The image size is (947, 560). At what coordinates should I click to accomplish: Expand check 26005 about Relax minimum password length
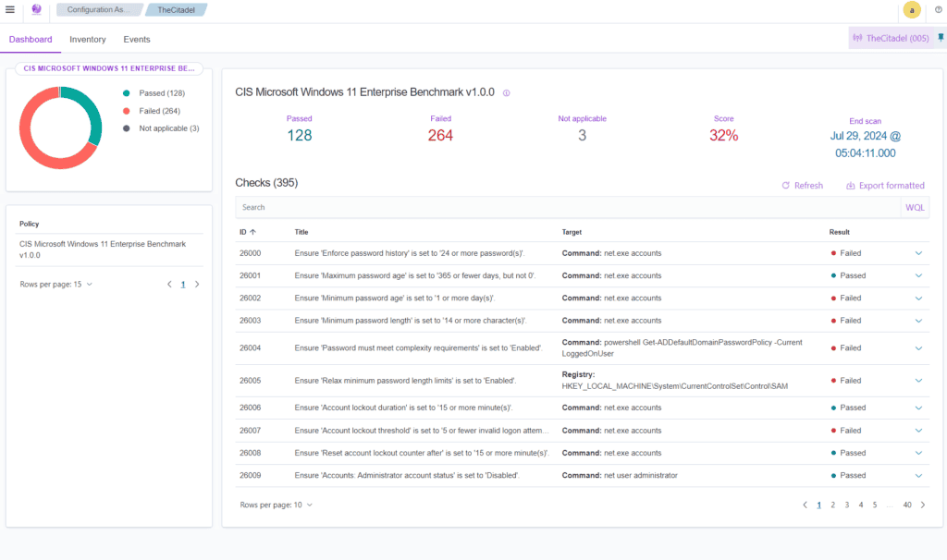(x=918, y=380)
